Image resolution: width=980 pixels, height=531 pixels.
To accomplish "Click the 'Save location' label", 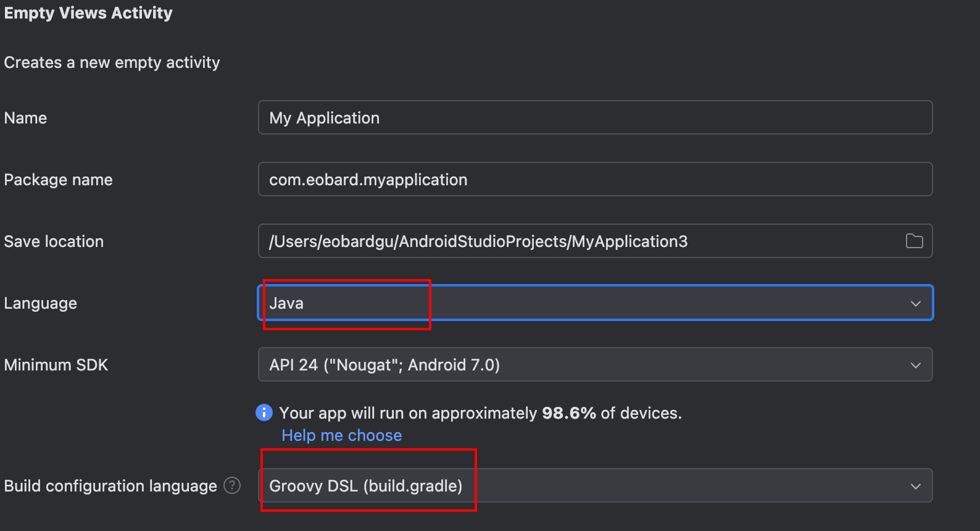I will pos(54,241).
